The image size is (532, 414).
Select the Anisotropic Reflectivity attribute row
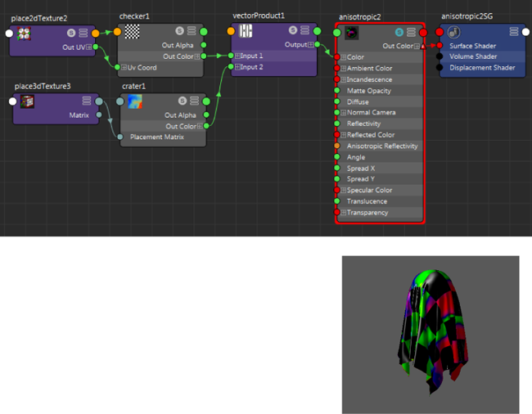tap(380, 146)
